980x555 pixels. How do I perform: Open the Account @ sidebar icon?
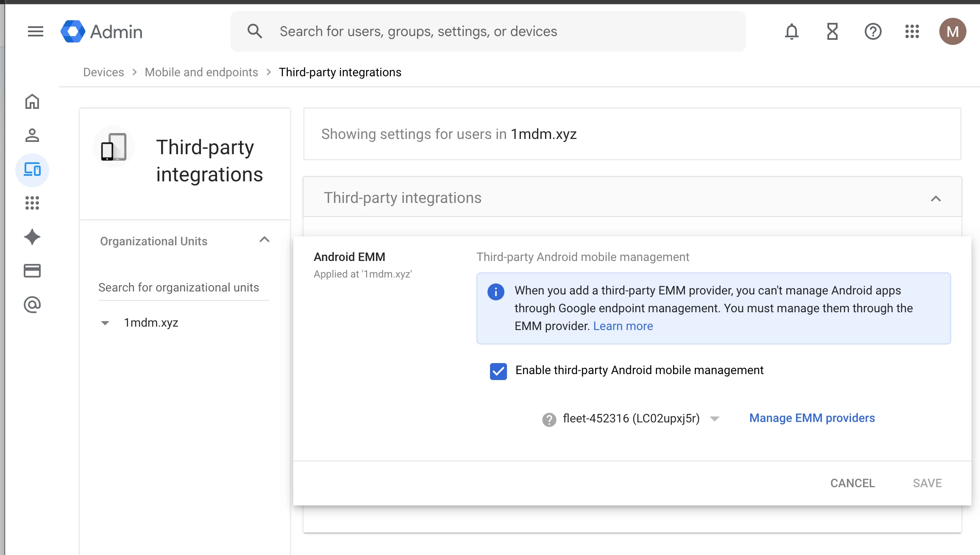(x=32, y=305)
